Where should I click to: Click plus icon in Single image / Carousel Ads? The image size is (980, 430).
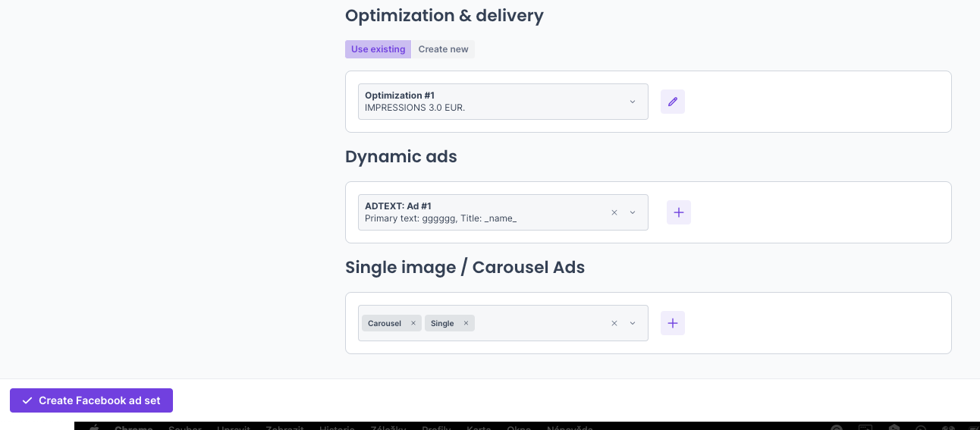(x=672, y=323)
